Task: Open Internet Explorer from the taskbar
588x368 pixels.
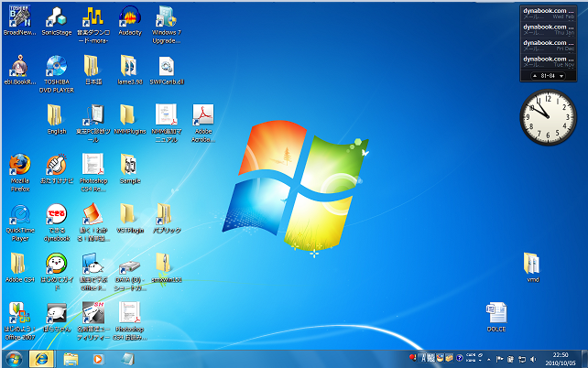Action: pos(41,360)
